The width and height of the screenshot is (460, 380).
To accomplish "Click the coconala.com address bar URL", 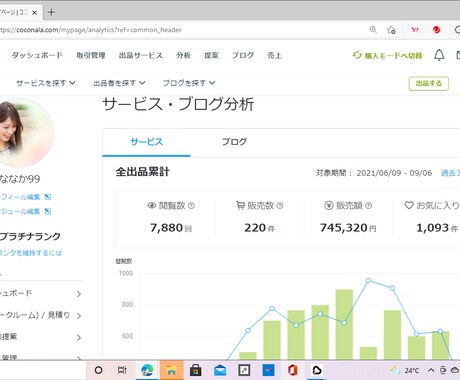I will 91,30.
